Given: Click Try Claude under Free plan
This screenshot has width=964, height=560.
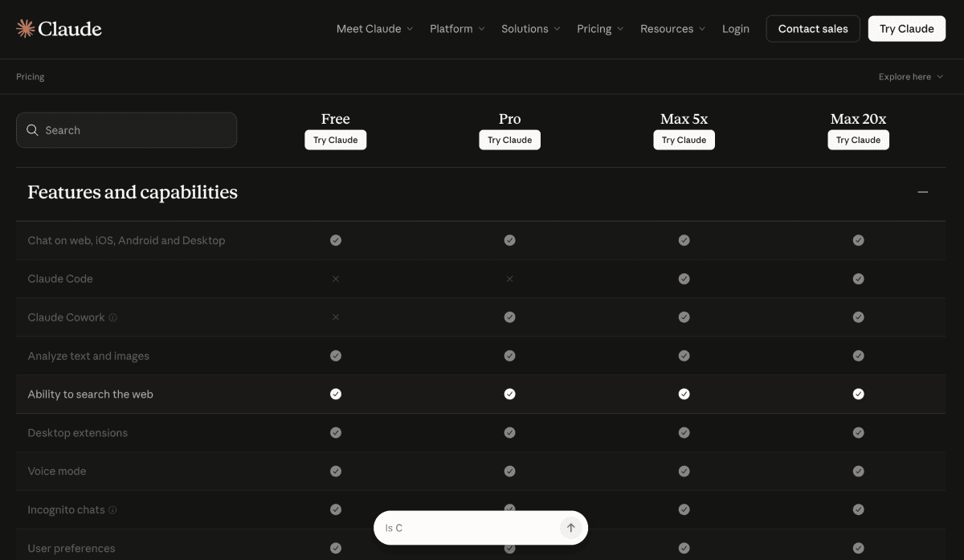Looking at the screenshot, I should (336, 140).
